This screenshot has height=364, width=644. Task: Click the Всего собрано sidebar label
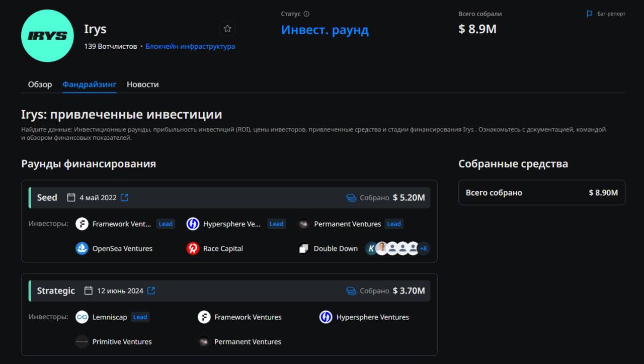pyautogui.click(x=494, y=193)
